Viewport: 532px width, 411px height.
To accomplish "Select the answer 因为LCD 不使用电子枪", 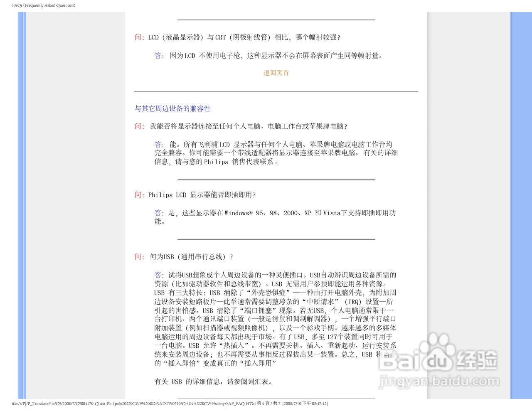I will [268, 55].
